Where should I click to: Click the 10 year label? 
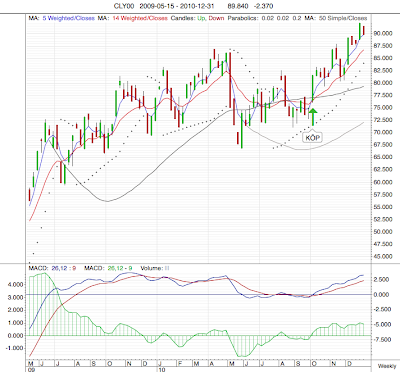[161, 369]
